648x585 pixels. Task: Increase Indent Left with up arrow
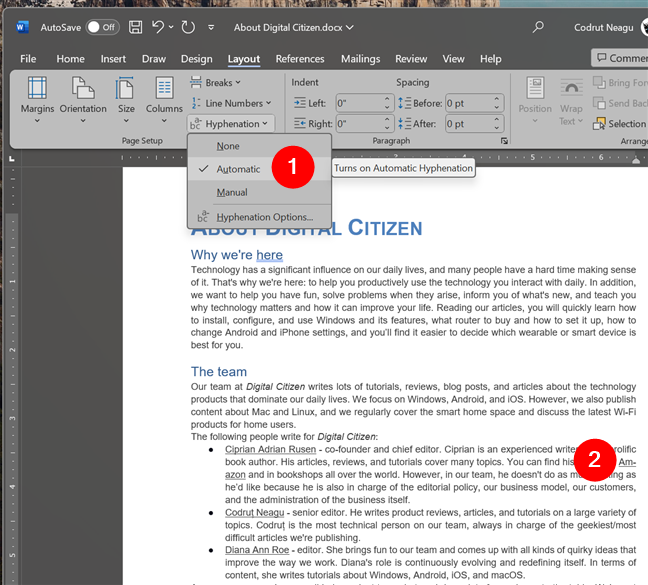tap(387, 99)
